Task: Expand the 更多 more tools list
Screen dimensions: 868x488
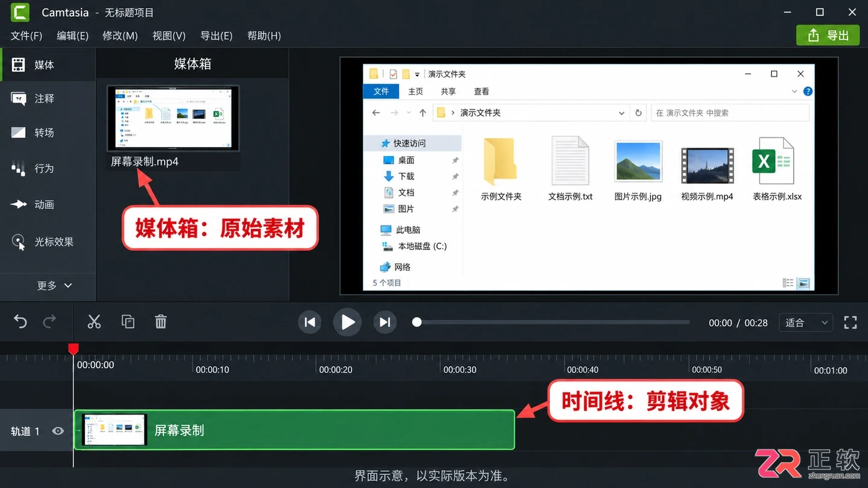Action: pyautogui.click(x=54, y=286)
